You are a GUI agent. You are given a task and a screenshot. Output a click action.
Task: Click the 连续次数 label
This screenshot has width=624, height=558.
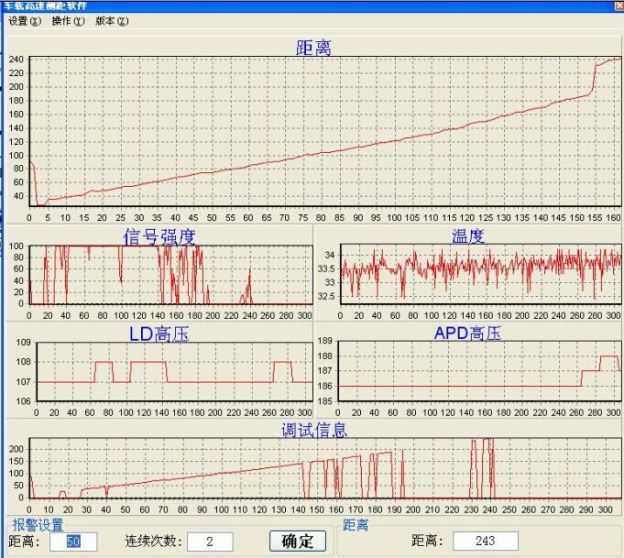[x=154, y=541]
